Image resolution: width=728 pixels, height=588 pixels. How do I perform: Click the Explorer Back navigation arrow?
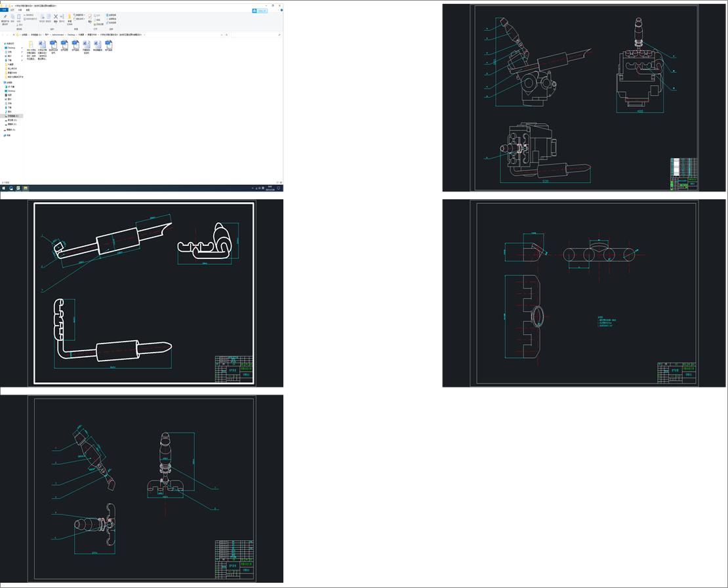tap(3, 35)
